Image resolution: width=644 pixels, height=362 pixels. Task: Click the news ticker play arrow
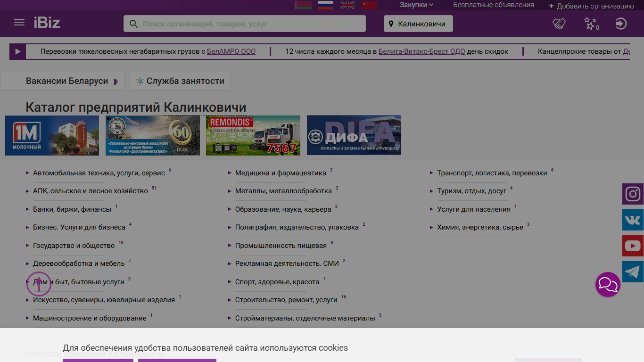[x=18, y=51]
